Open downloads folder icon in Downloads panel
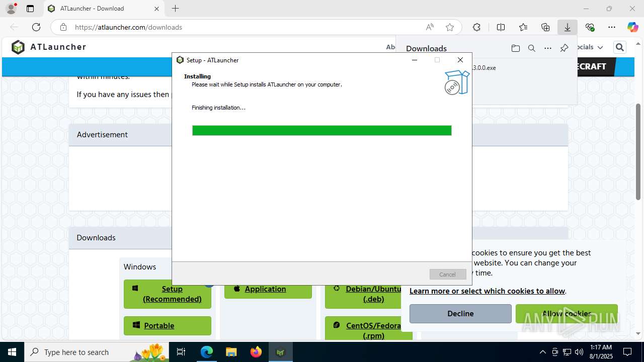Viewport: 644px width, 362px height. 516,48
